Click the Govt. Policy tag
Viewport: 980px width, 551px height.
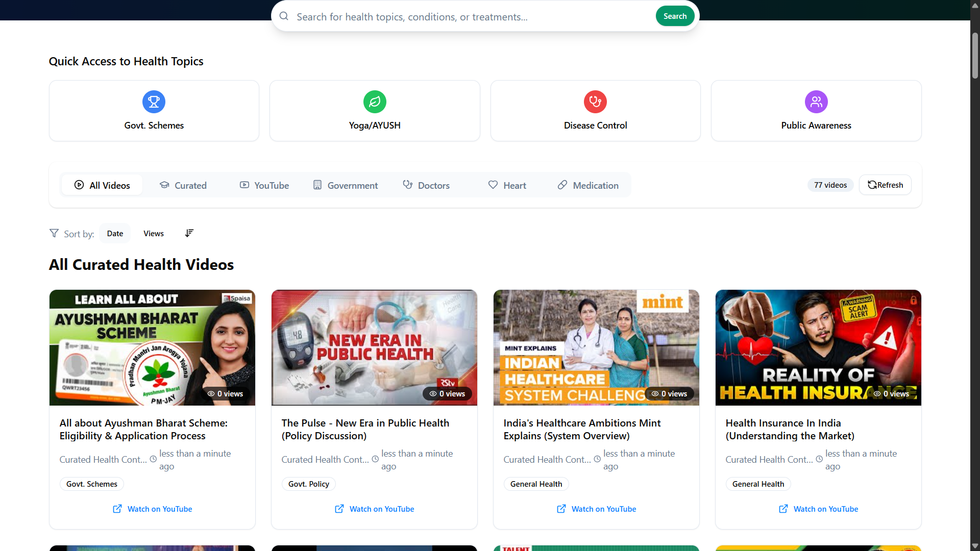(x=308, y=484)
